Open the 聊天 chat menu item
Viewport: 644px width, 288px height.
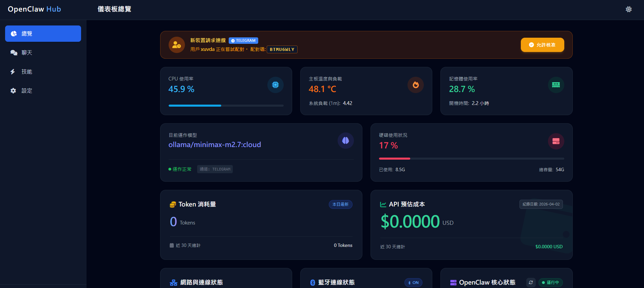(x=43, y=53)
